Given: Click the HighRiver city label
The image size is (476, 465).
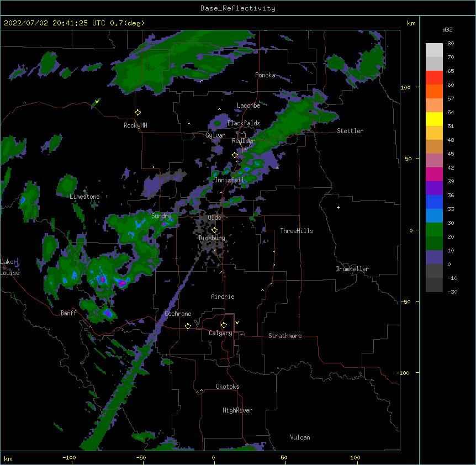Looking at the screenshot, I should [x=237, y=410].
